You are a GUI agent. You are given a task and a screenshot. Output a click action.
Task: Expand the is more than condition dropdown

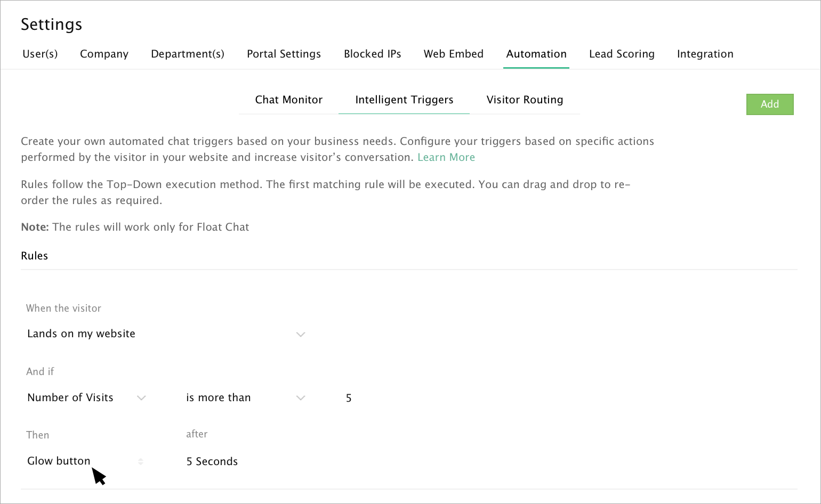click(245, 398)
